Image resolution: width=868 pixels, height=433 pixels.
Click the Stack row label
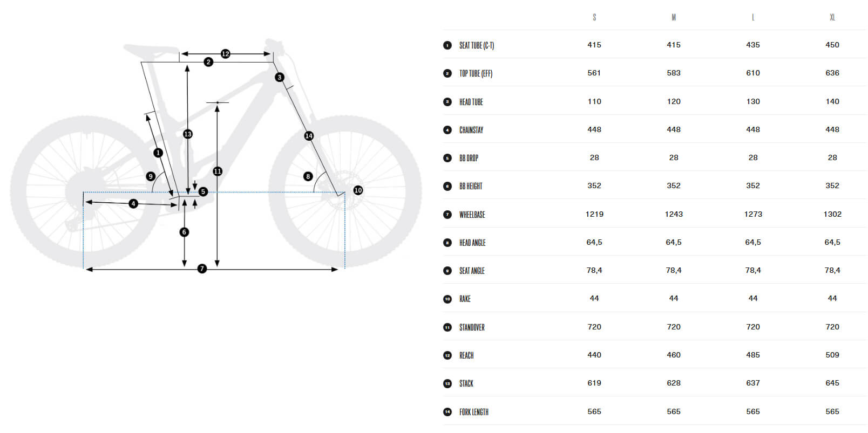pos(466,383)
